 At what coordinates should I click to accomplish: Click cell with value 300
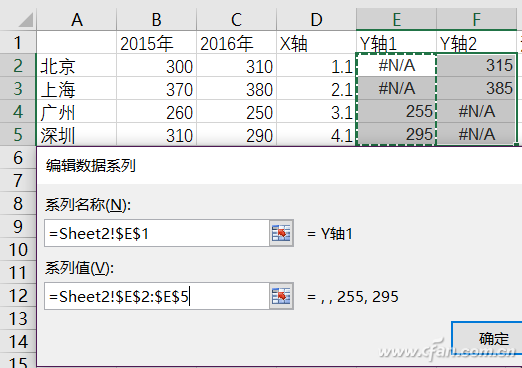(x=157, y=65)
